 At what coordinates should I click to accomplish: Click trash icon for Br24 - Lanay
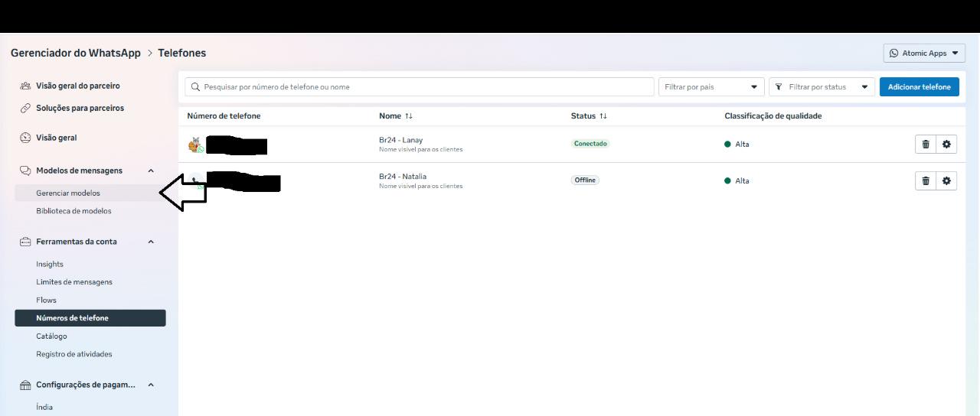pos(926,144)
